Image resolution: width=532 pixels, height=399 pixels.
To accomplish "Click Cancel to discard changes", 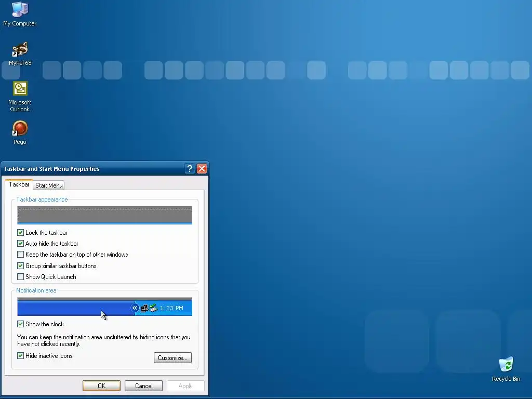I will (143, 386).
